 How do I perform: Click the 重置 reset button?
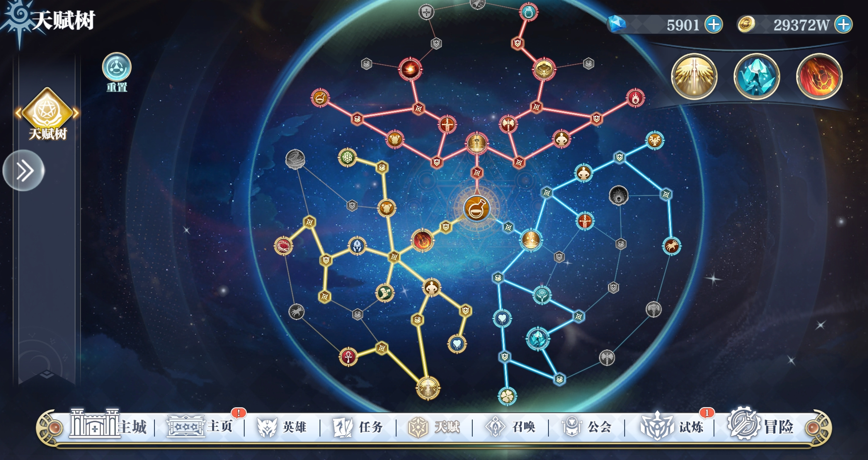coord(117,72)
